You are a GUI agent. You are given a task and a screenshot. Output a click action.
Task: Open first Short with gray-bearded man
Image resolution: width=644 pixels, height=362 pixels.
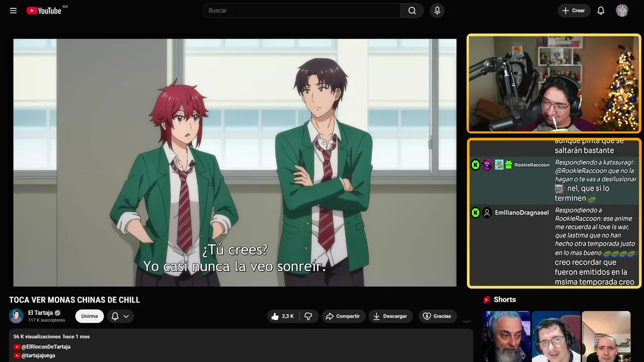click(506, 336)
